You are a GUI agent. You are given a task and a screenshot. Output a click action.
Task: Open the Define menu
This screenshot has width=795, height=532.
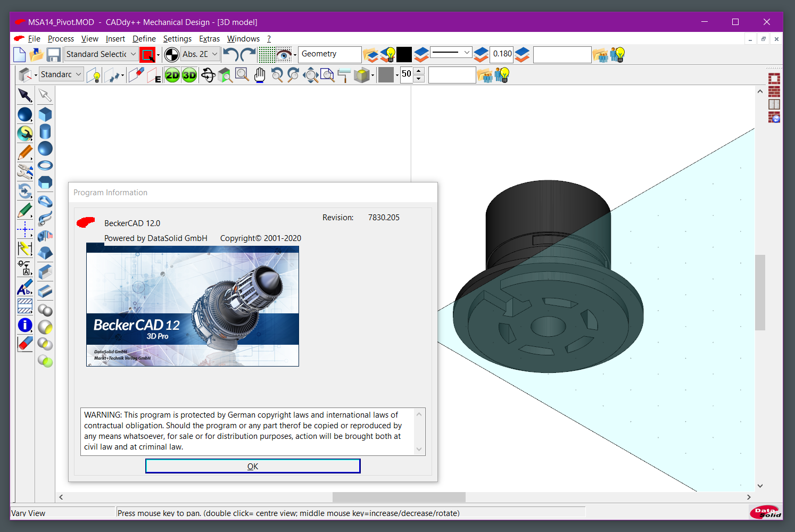tap(144, 39)
